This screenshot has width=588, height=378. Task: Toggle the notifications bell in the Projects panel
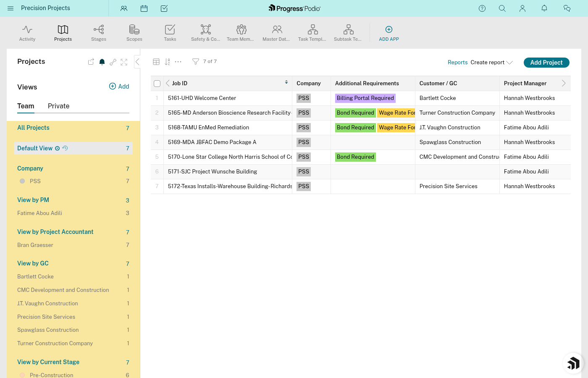pyautogui.click(x=102, y=62)
